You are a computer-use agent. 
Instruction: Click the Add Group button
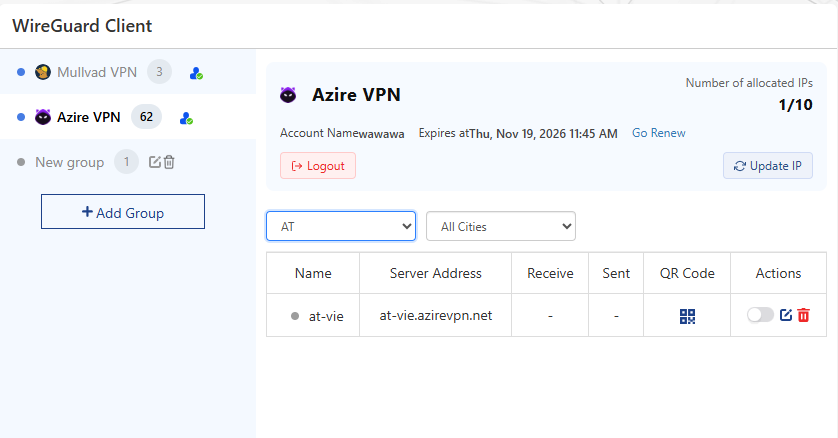pyautogui.click(x=123, y=212)
